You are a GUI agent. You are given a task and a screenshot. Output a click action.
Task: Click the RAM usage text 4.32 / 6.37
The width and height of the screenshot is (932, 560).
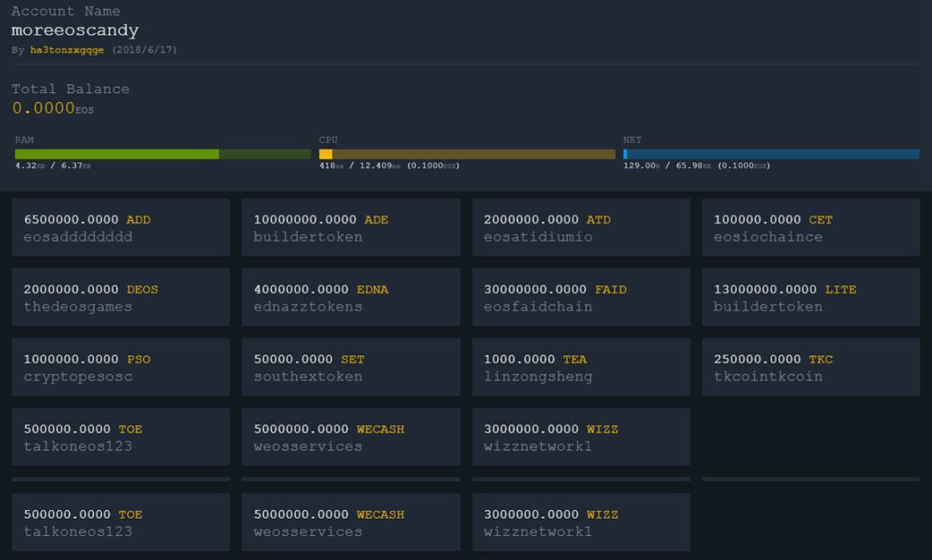click(x=53, y=166)
